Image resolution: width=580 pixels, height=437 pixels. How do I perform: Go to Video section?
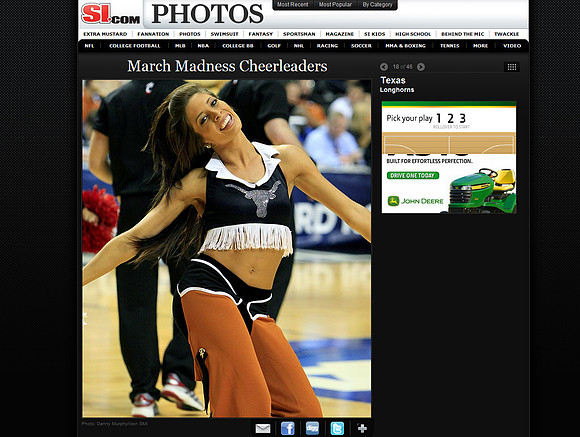[512, 46]
